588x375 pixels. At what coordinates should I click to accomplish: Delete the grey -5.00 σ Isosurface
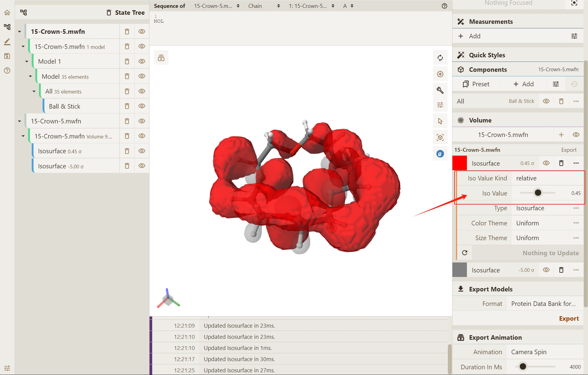point(561,270)
